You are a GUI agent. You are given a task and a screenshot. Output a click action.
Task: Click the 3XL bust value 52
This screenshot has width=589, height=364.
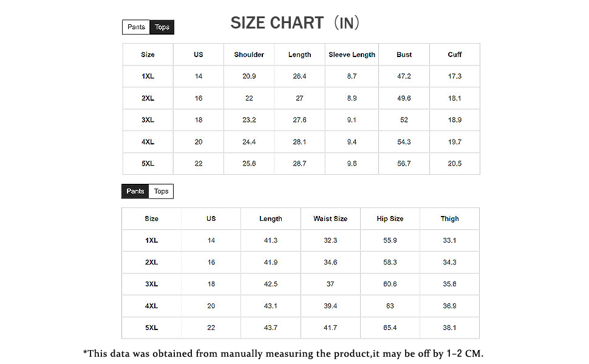(x=404, y=120)
